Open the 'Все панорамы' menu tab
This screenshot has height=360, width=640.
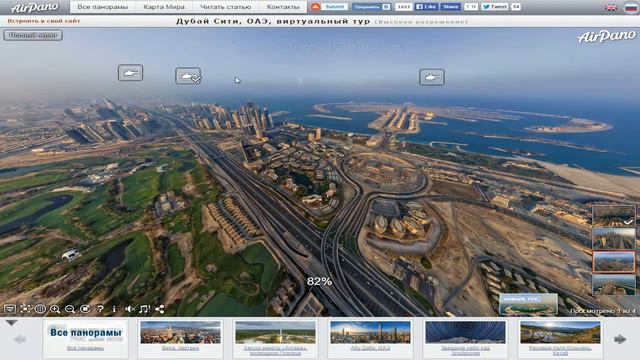point(102,7)
